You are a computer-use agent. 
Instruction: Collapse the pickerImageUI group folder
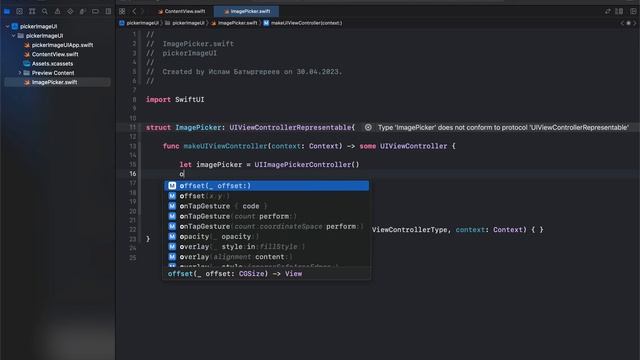pyautogui.click(x=13, y=36)
